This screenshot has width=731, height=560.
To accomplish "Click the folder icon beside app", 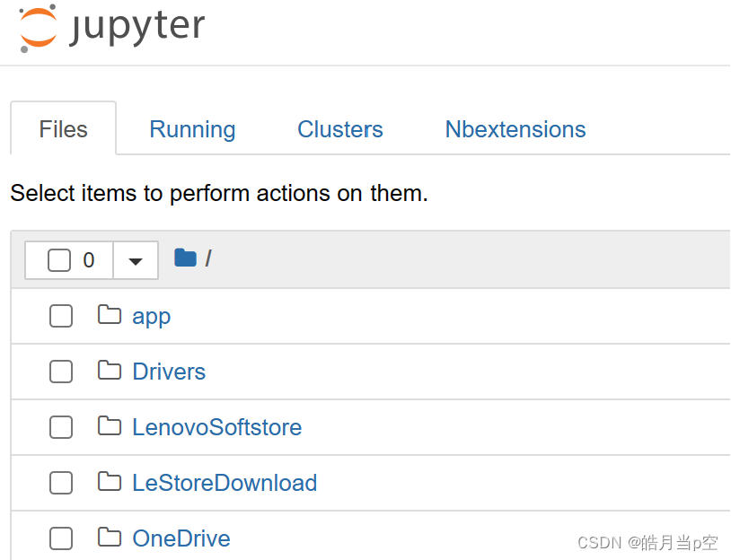I will click(x=109, y=316).
